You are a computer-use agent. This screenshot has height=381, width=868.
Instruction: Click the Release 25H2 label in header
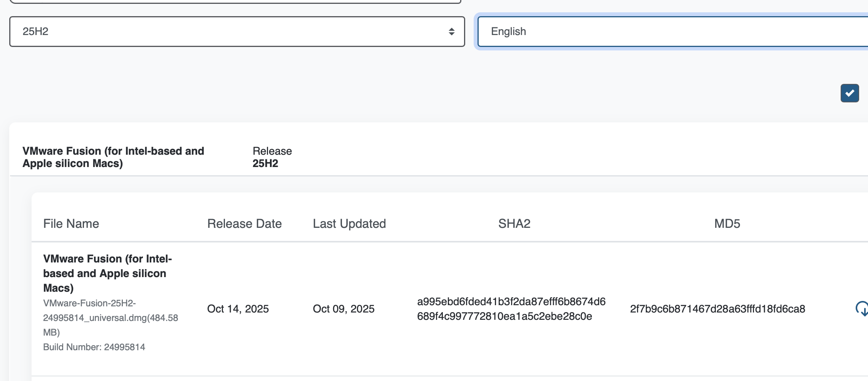[272, 157]
